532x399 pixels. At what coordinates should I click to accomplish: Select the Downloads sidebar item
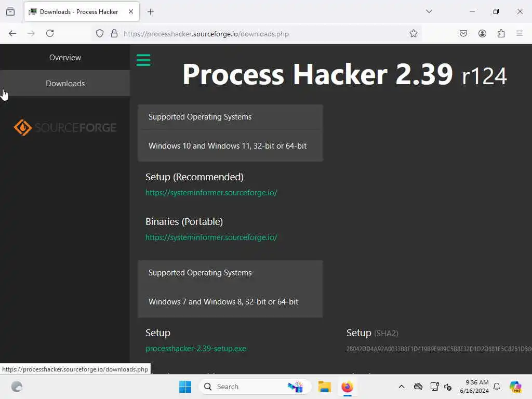65,83
